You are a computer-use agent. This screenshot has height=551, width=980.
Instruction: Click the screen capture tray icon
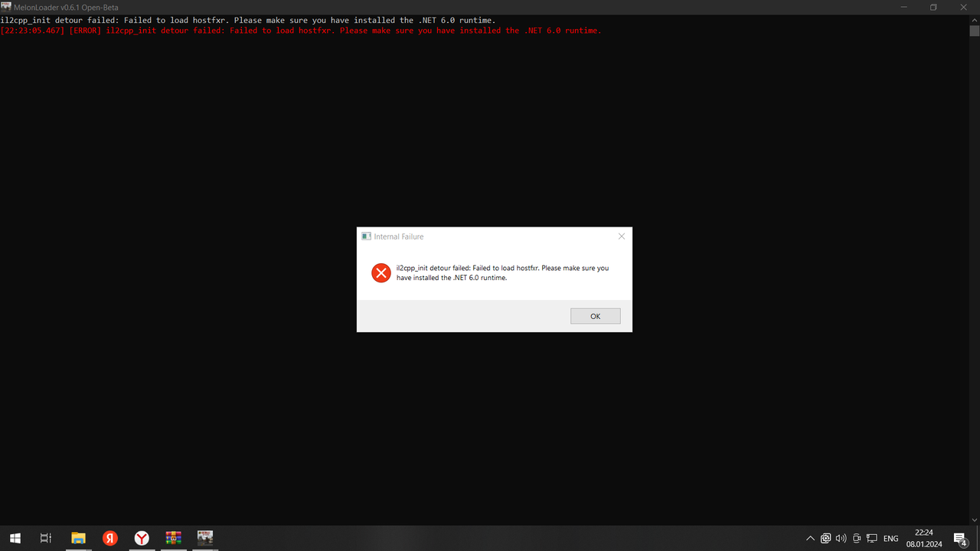tap(825, 539)
